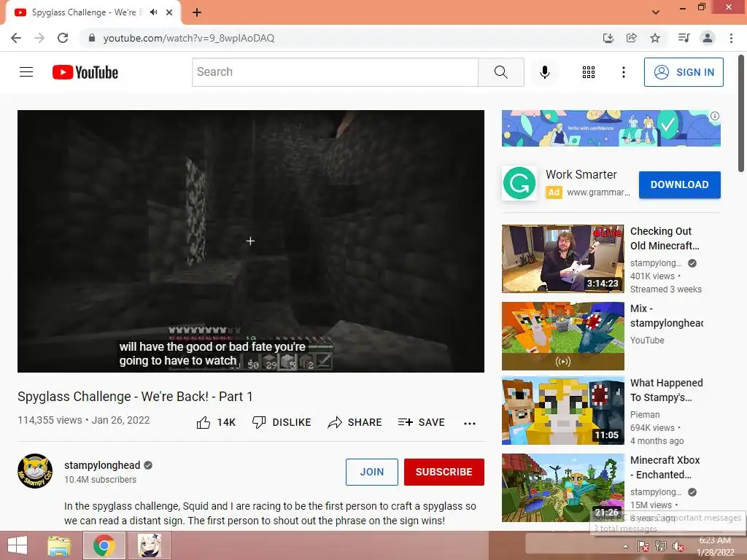Image resolution: width=747 pixels, height=560 pixels.
Task: Click the 10.4M subscribers text
Action: 100,480
